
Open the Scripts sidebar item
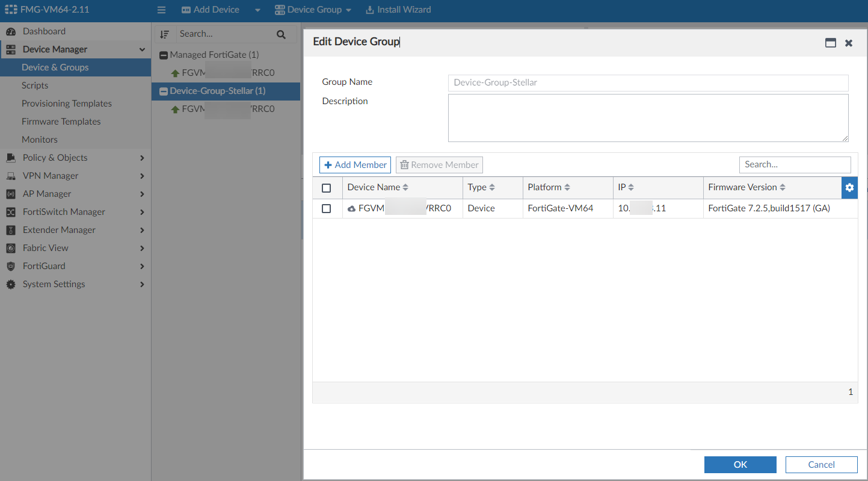pos(35,85)
